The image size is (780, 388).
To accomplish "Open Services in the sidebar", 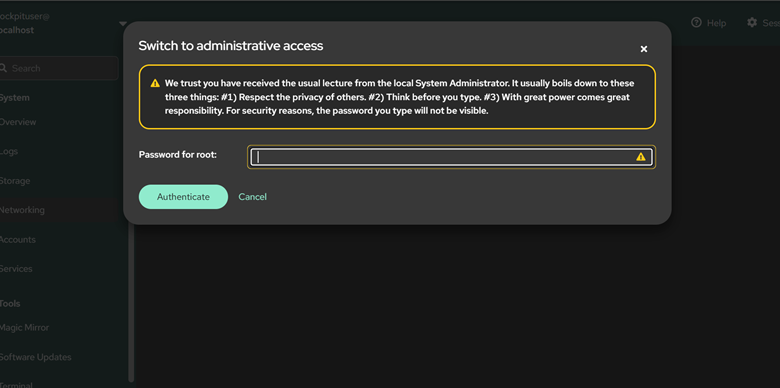I will [16, 269].
